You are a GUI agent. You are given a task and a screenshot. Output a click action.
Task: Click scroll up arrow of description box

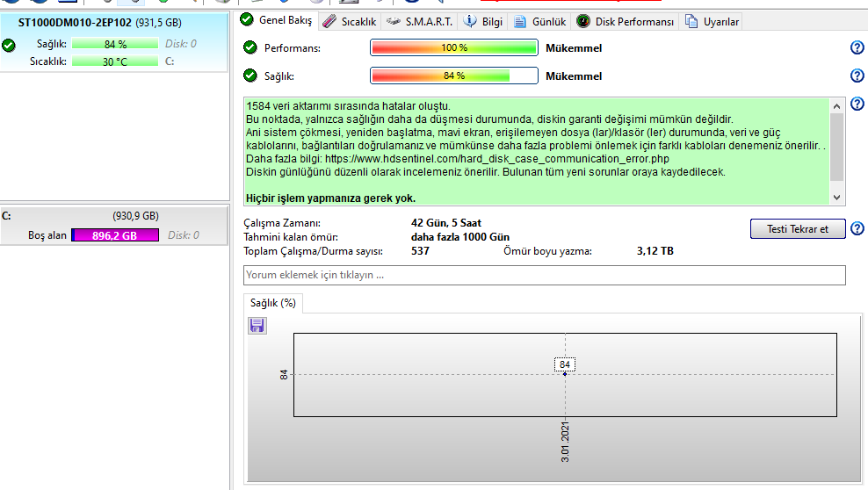836,105
